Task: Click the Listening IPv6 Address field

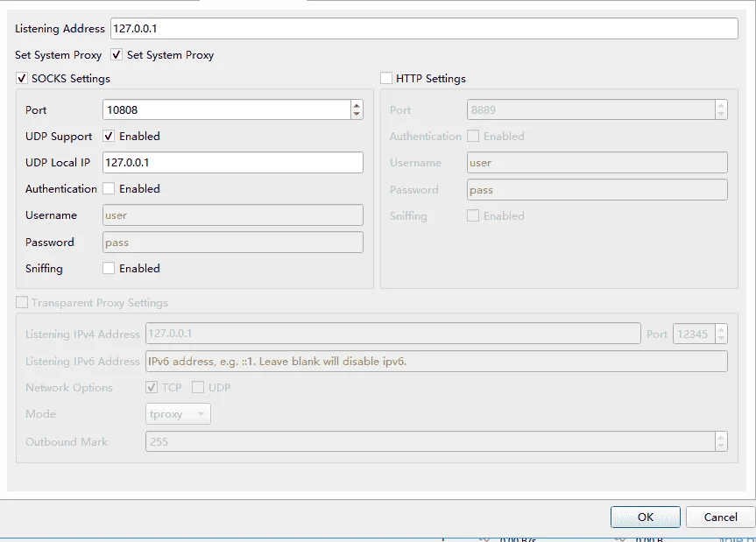Action: (436, 362)
